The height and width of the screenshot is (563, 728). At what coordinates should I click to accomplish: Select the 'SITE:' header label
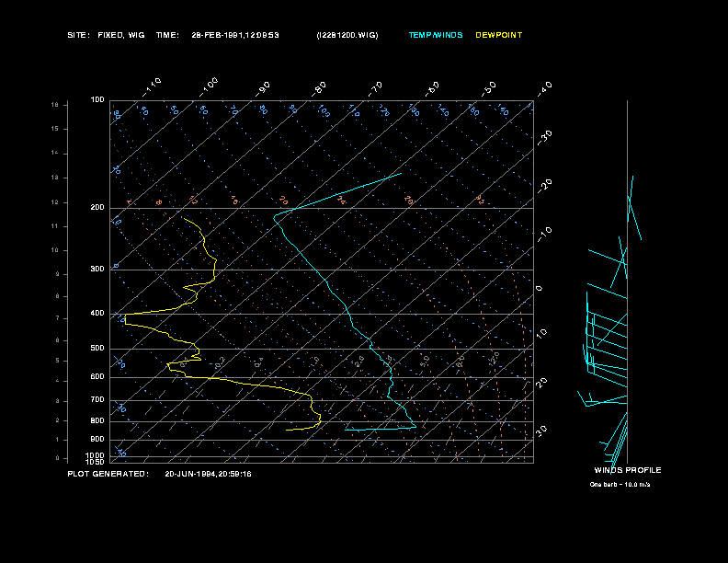pos(78,35)
